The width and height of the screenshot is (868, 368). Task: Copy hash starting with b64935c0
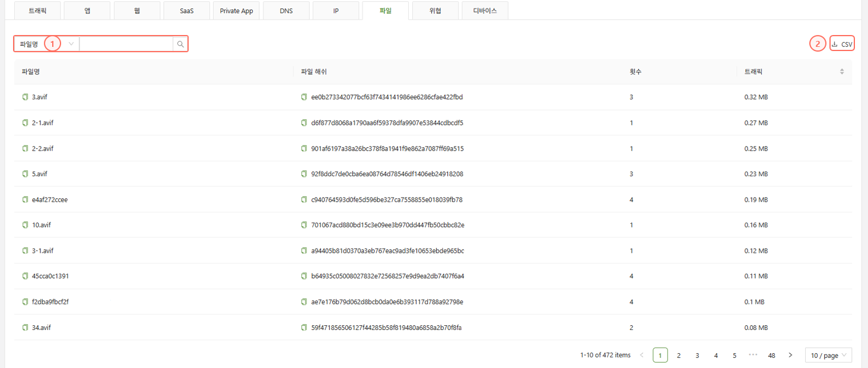tap(304, 277)
